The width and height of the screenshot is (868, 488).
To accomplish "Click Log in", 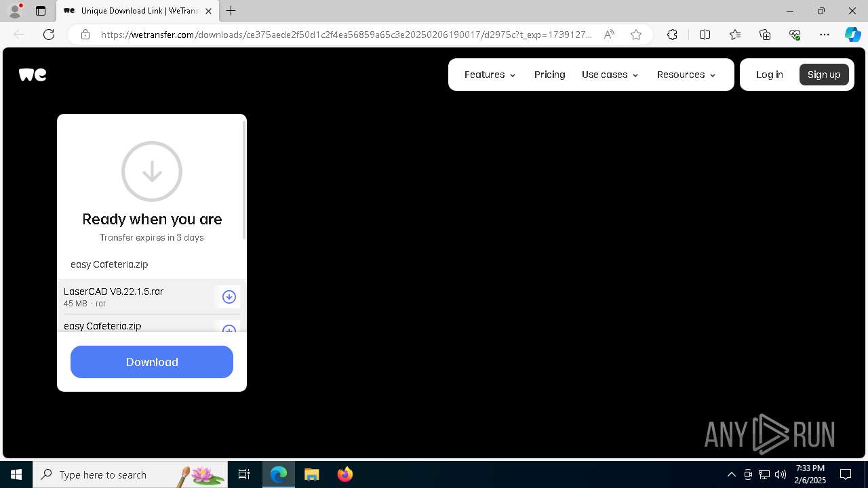I will click(770, 75).
